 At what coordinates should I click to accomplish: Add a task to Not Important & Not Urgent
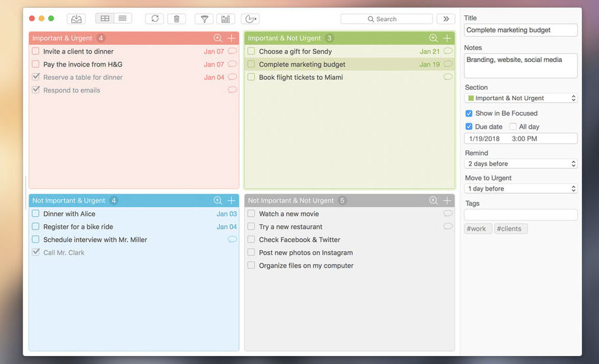447,200
